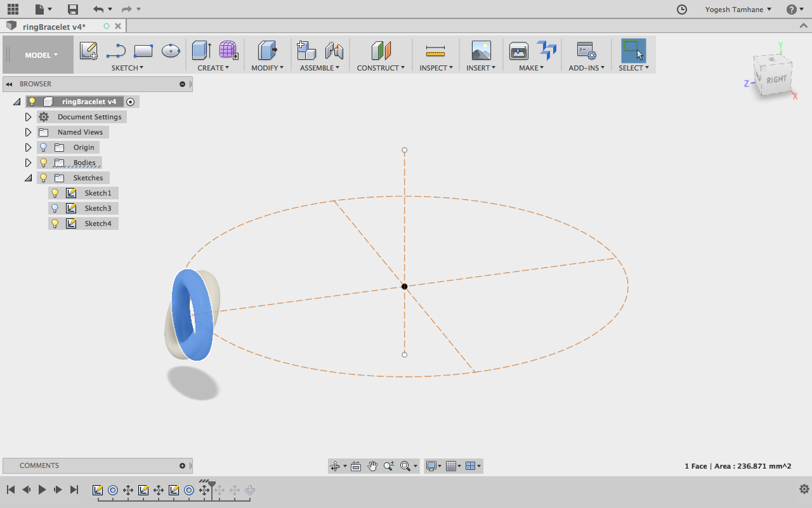Open the Data Panel grid icon
This screenshot has width=812, height=508.
coord(13,9)
